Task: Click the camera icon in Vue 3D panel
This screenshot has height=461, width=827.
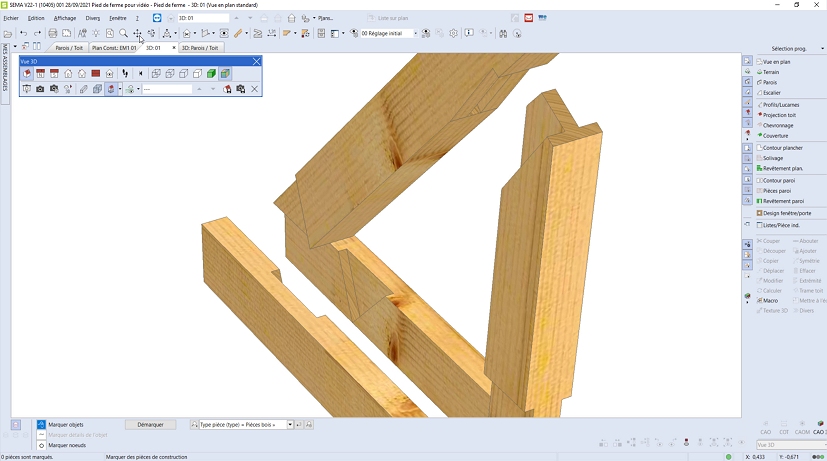Action: click(x=40, y=89)
